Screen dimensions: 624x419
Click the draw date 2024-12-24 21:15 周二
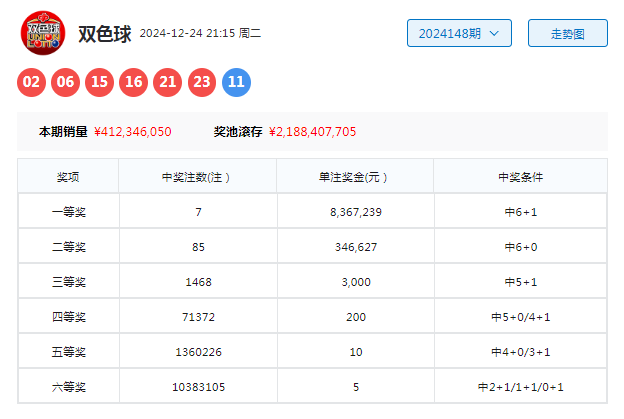coord(200,33)
